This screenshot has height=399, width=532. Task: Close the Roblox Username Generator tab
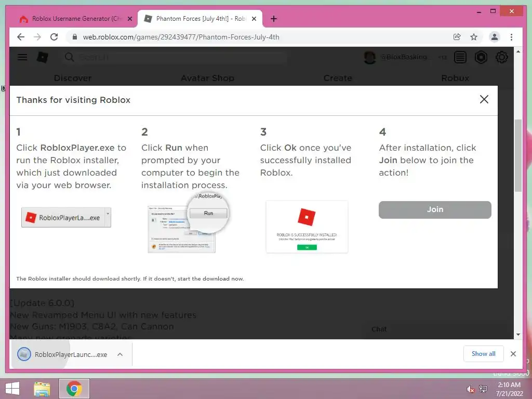(x=129, y=19)
